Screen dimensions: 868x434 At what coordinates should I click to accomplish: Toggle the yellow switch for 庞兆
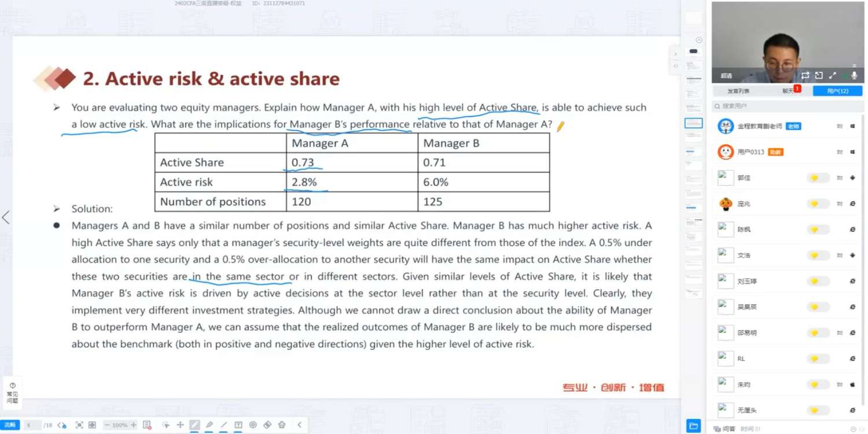[818, 204]
